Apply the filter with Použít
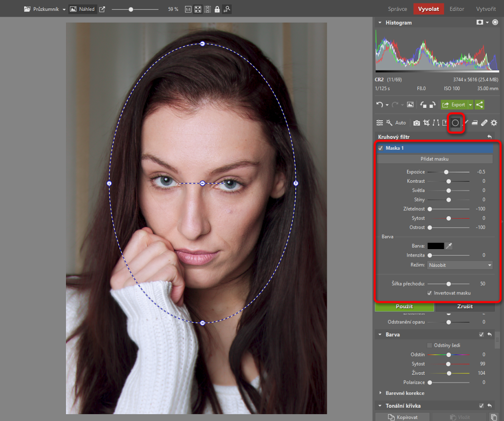504x421 pixels. tap(405, 306)
